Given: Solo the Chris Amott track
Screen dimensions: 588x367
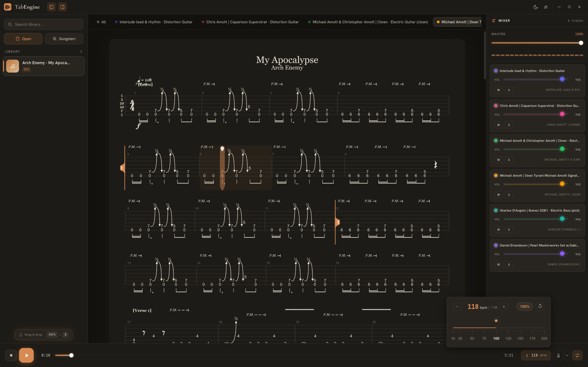Looking at the screenshot, I should pos(509,125).
